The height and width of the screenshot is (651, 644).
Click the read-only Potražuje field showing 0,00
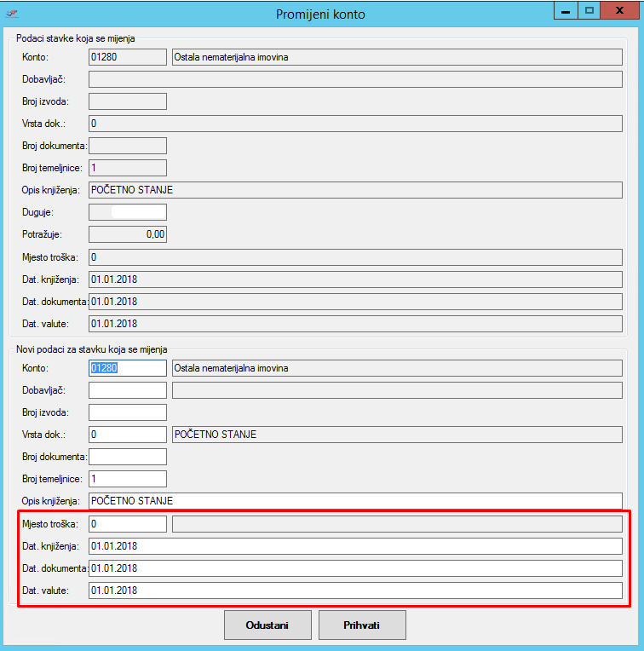(127, 234)
